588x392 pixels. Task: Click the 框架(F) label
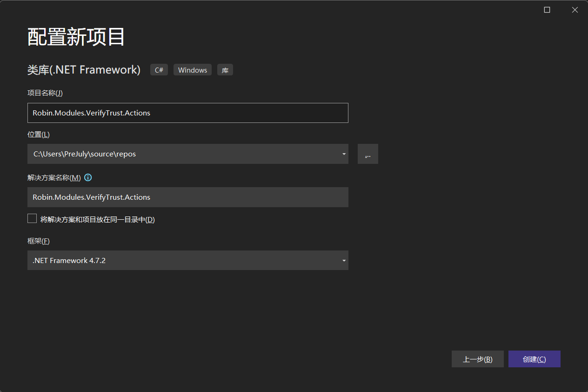(x=39, y=241)
